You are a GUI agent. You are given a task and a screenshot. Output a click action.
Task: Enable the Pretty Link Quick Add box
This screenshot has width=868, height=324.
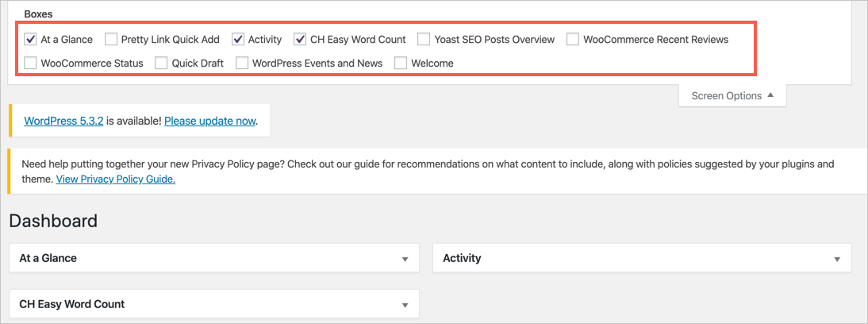(111, 39)
